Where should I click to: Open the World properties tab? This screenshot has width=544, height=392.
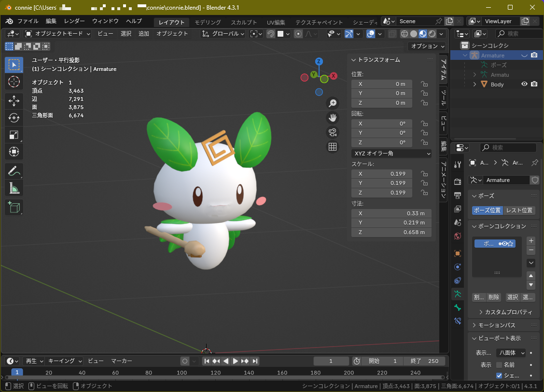458,236
